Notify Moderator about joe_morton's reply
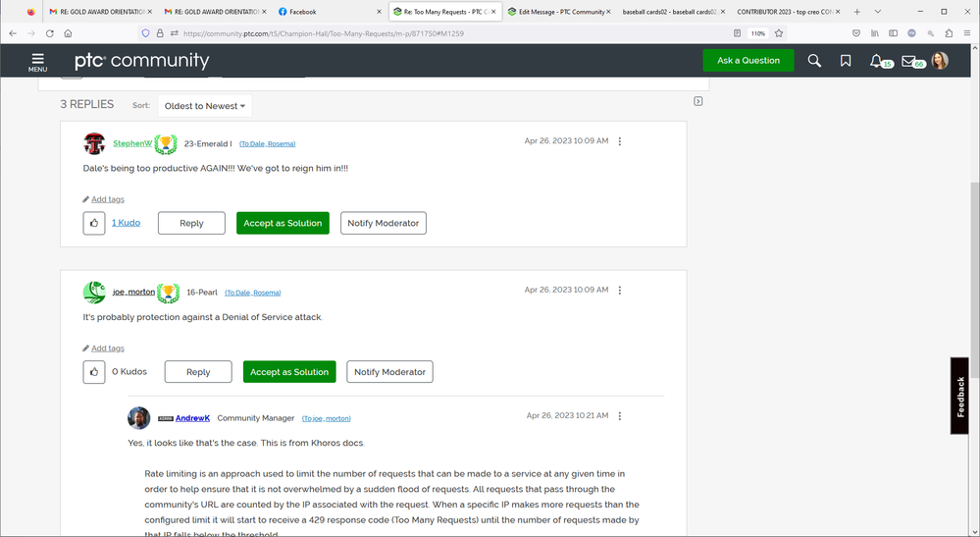The height and width of the screenshot is (537, 980). pos(390,372)
